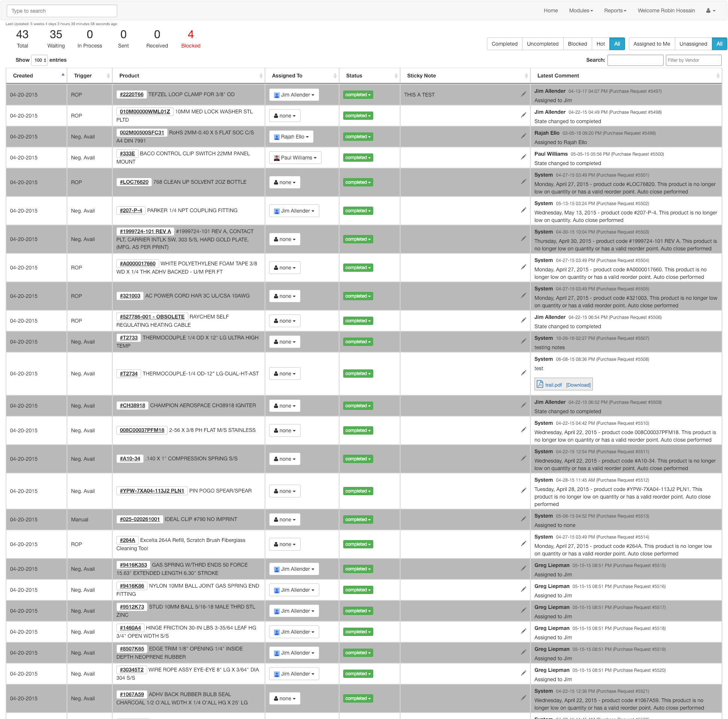Toggle the Blocked filter button
The height and width of the screenshot is (719, 728).
point(577,44)
